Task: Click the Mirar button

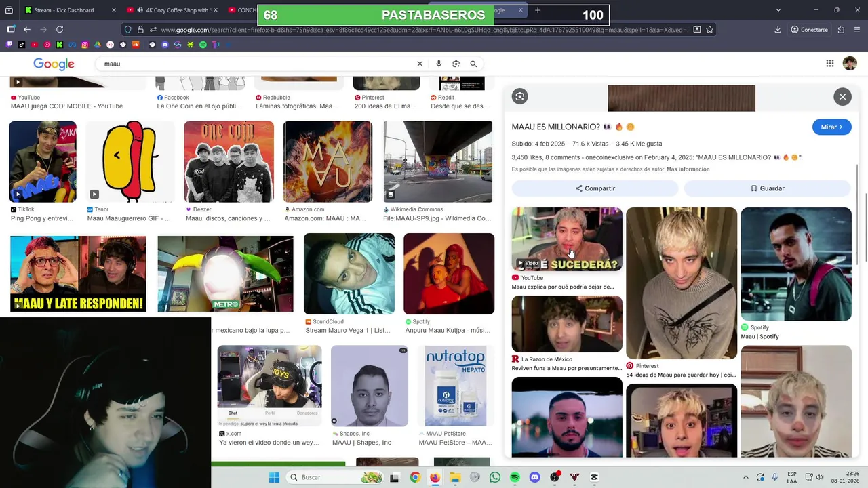Action: pyautogui.click(x=831, y=127)
